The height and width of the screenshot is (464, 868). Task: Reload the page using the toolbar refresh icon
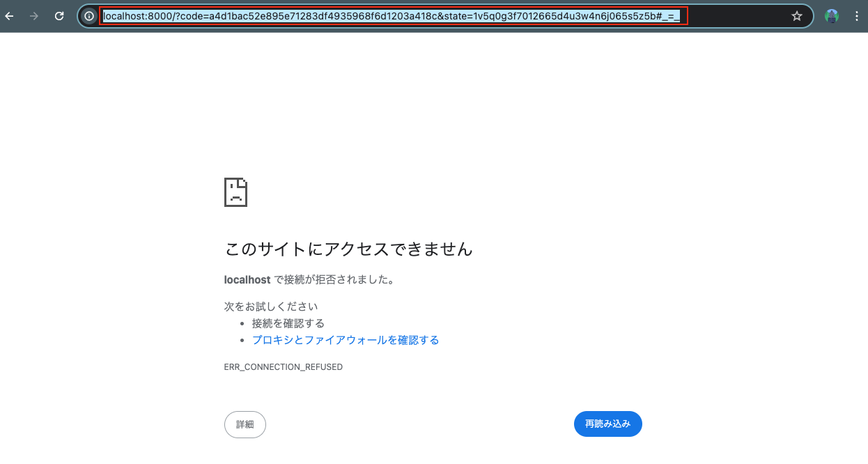point(59,15)
